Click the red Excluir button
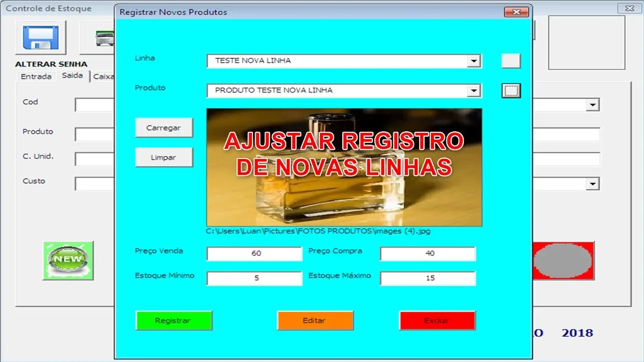The image size is (644, 362). pos(437,320)
